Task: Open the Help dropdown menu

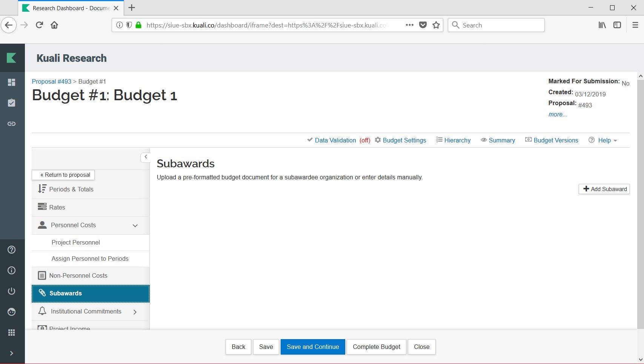Action: tap(604, 140)
